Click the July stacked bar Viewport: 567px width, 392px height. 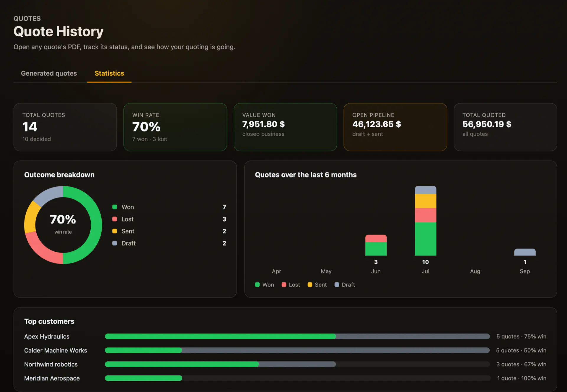click(426, 221)
